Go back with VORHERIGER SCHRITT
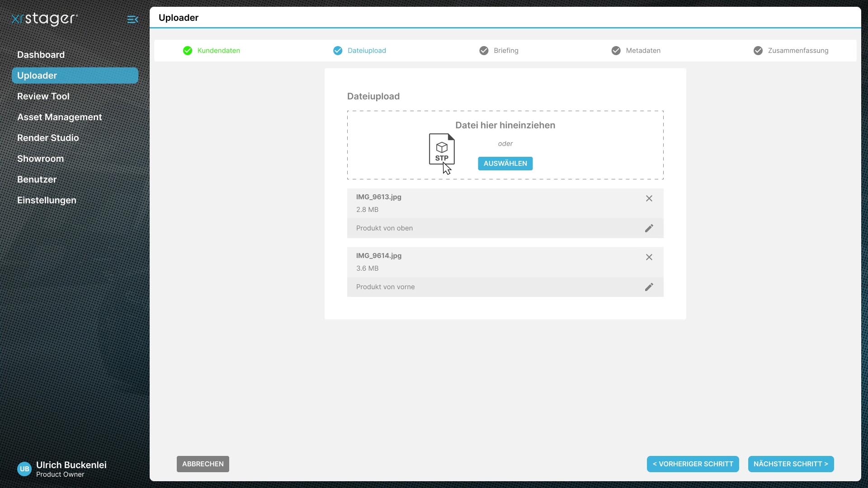Image resolution: width=868 pixels, height=488 pixels. [x=693, y=464]
